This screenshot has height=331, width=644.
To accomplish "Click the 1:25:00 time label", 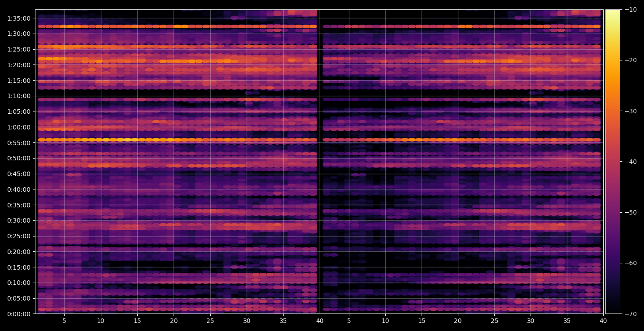I will [x=19, y=49].
